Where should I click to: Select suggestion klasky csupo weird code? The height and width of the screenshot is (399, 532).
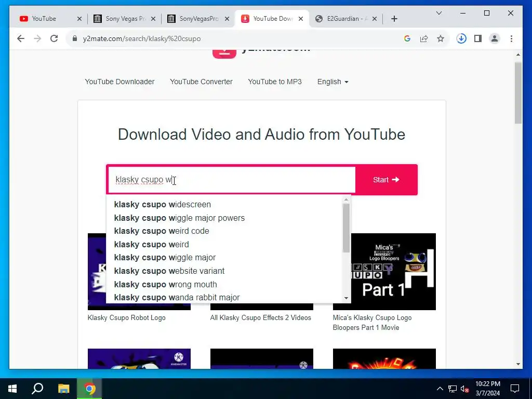[224, 231]
